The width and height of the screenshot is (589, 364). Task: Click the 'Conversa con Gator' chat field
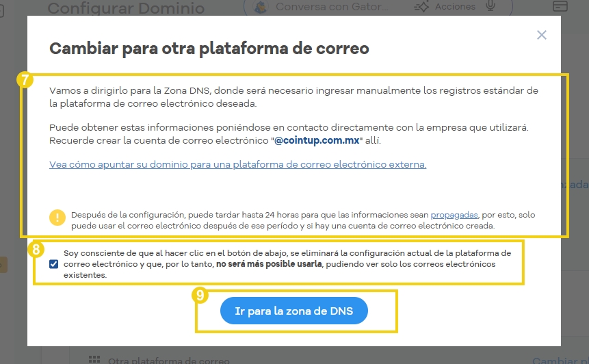[332, 7]
